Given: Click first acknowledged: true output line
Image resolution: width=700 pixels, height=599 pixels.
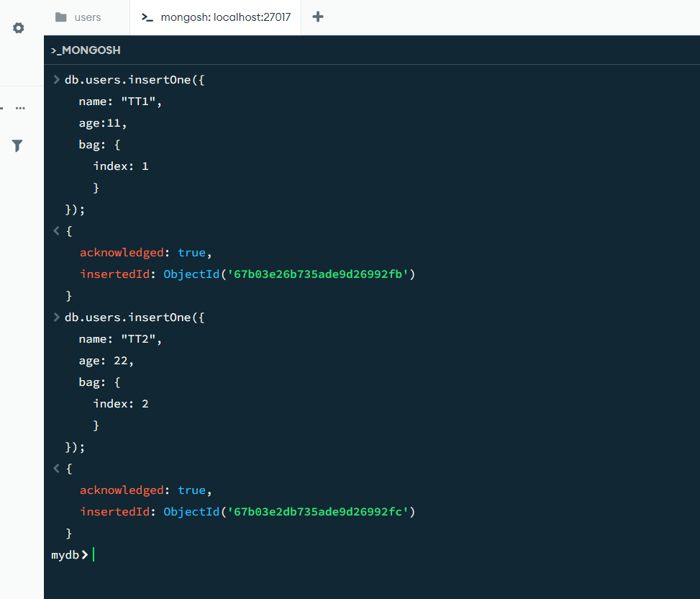Looking at the screenshot, I should coord(146,253).
